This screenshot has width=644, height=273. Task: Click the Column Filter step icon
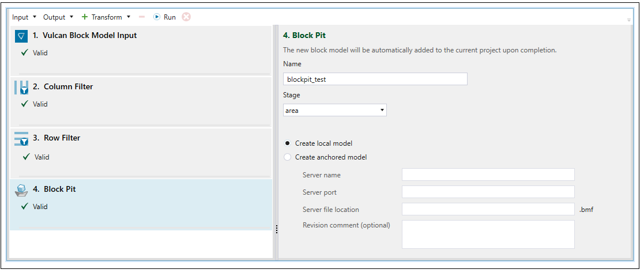(x=21, y=88)
